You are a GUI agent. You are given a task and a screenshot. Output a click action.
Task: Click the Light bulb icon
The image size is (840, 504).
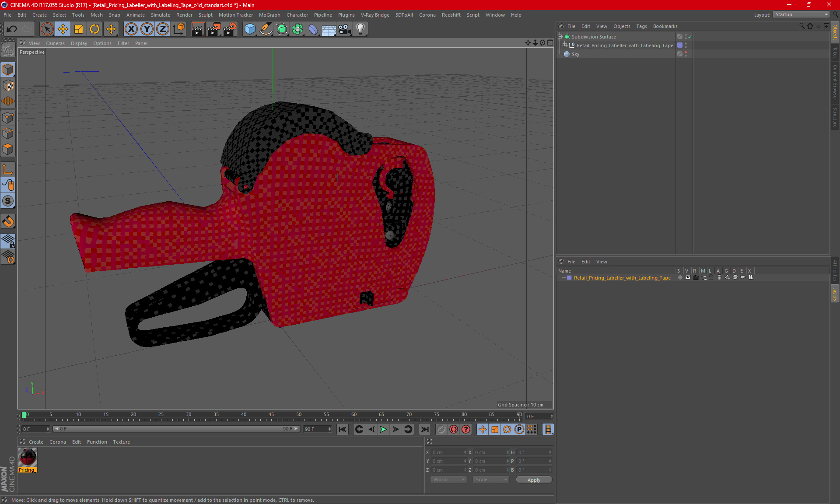(x=360, y=29)
